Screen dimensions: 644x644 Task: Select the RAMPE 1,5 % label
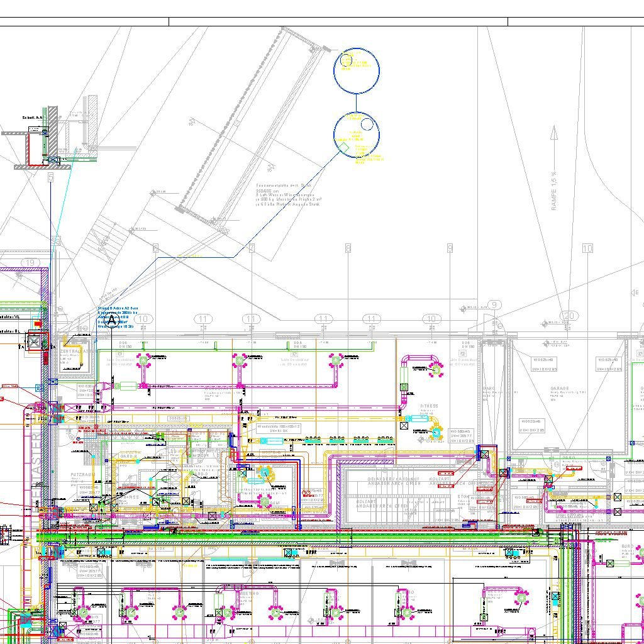coord(554,190)
